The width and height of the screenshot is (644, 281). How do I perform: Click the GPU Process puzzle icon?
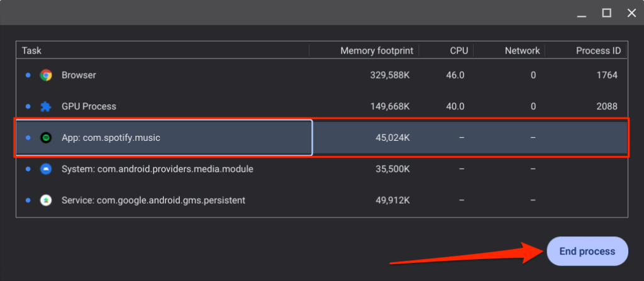(x=45, y=107)
